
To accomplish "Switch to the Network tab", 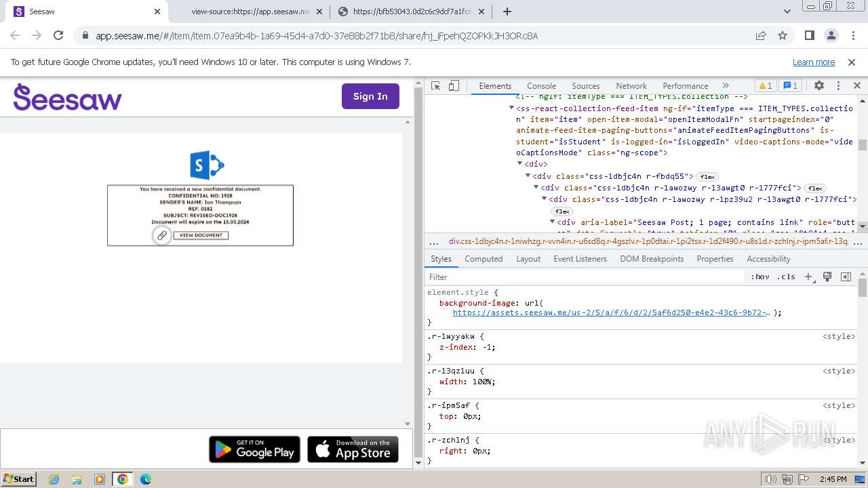I will click(x=631, y=86).
